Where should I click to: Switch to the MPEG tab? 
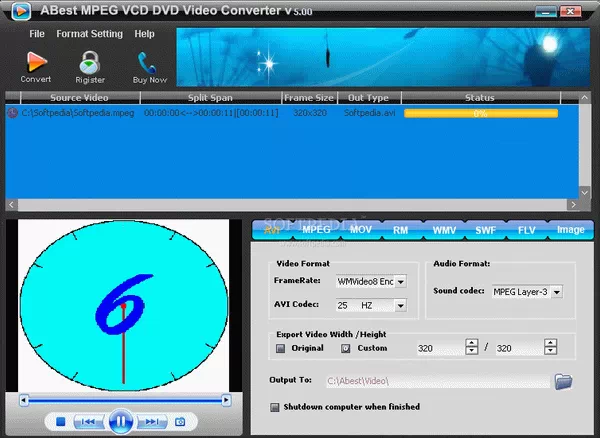(316, 229)
